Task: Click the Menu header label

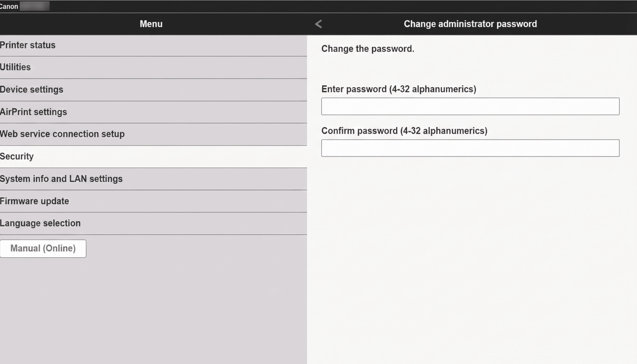Action: coord(151,24)
